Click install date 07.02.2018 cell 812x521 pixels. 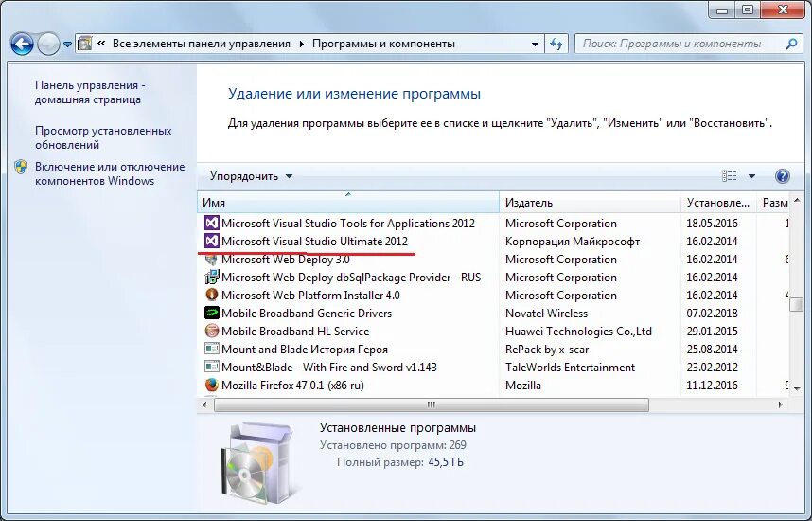pyautogui.click(x=712, y=314)
